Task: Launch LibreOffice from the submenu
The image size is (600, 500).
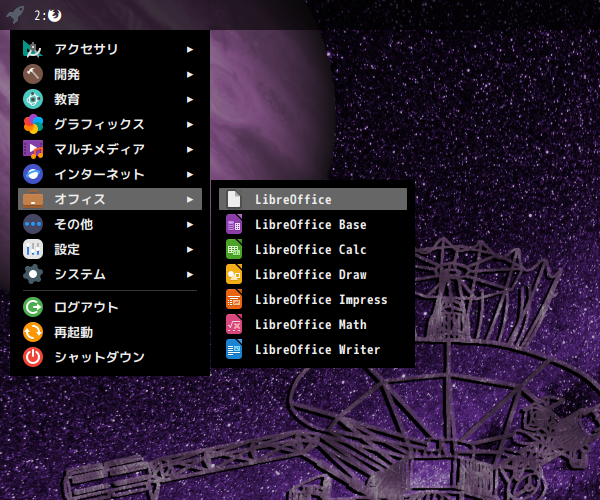Action: (x=313, y=199)
